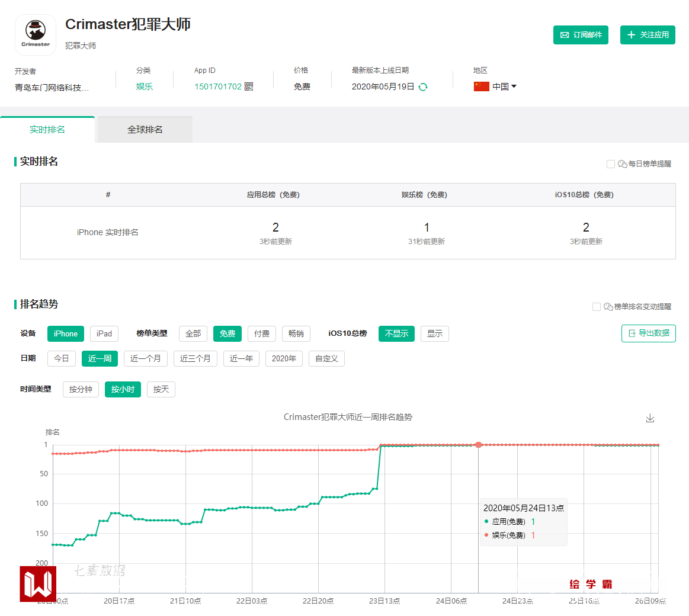Click the 关注应用 follow app button

tap(648, 35)
